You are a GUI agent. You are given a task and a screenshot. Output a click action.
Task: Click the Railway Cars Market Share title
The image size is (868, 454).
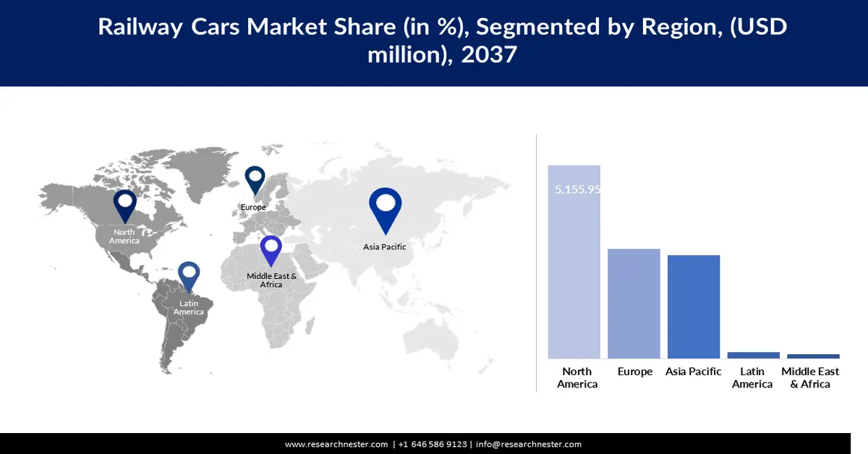point(443,40)
